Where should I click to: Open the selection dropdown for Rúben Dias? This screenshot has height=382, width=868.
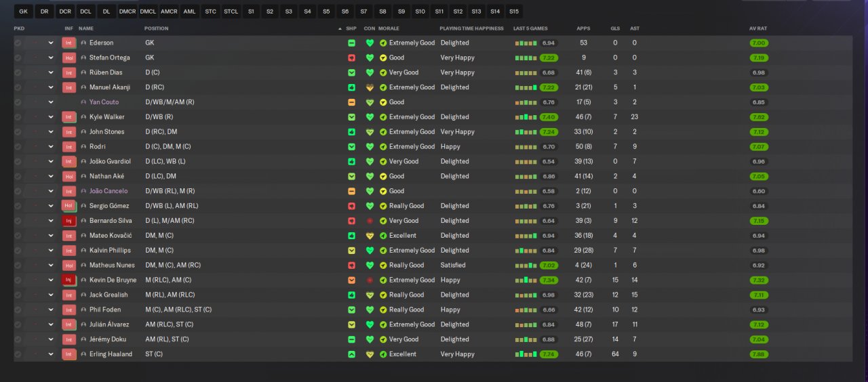pyautogui.click(x=50, y=72)
